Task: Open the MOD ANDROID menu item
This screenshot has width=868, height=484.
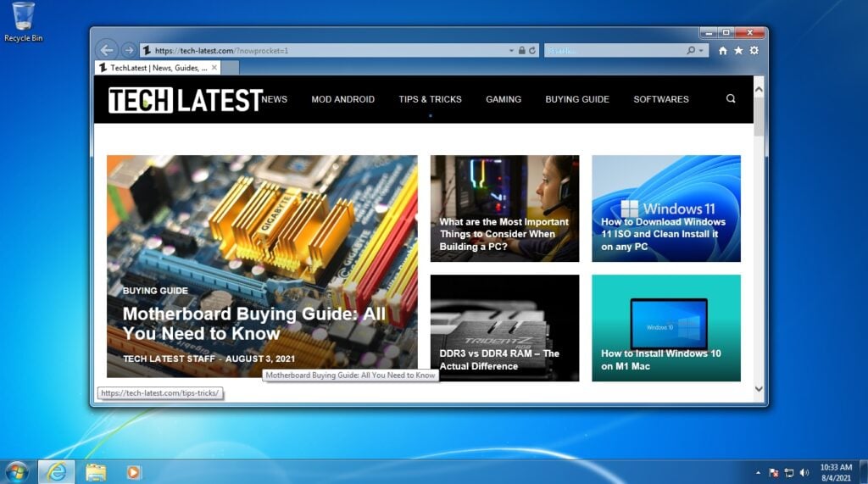Action: click(342, 99)
